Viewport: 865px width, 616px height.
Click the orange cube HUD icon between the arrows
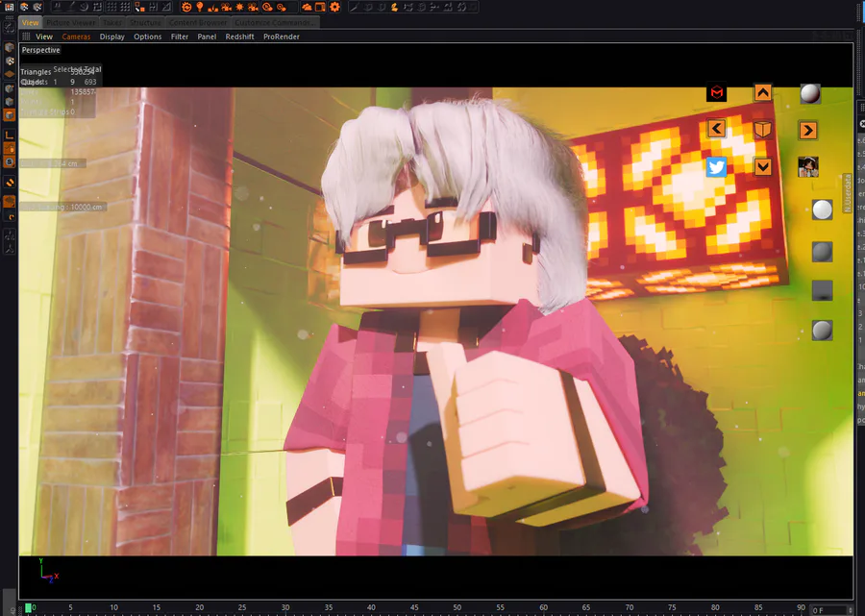[x=762, y=130]
